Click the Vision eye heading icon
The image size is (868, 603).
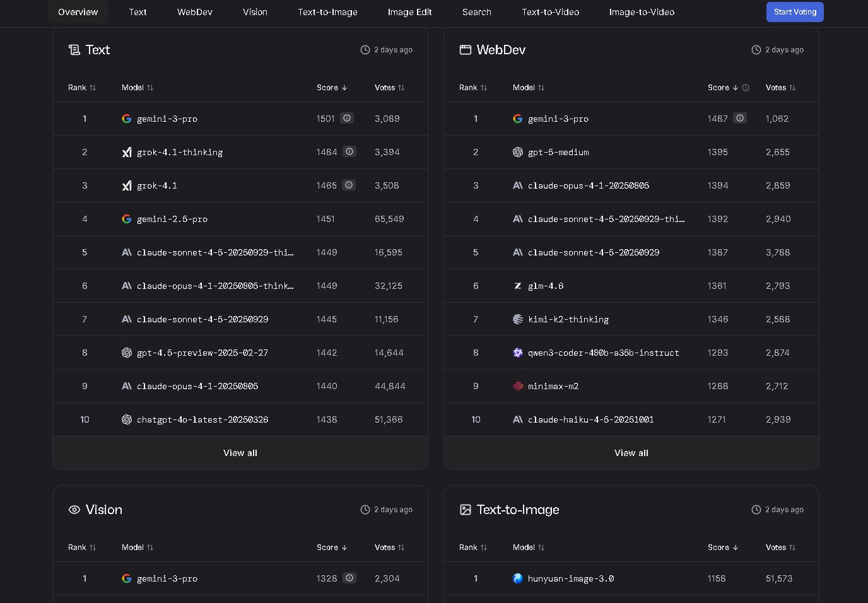74,510
